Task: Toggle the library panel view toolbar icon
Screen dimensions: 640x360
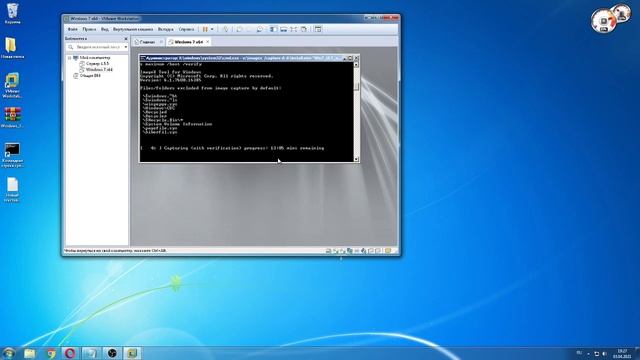Action: 273,29
